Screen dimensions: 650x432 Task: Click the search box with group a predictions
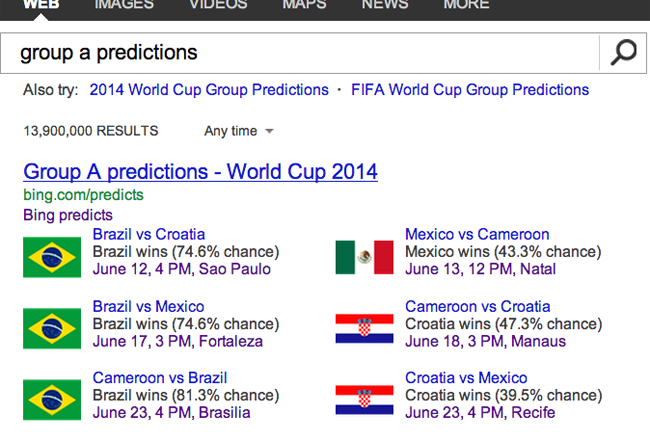(300, 52)
